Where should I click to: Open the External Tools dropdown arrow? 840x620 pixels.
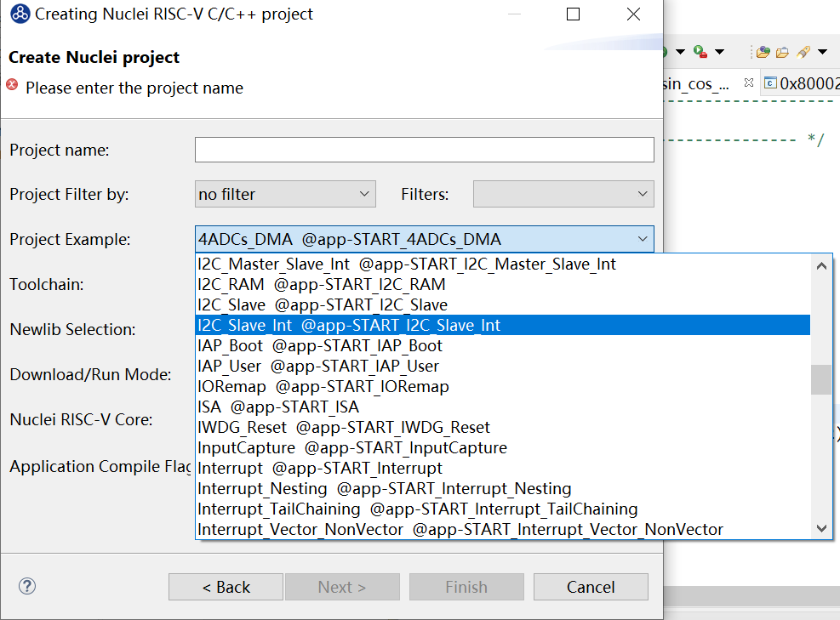(720, 52)
